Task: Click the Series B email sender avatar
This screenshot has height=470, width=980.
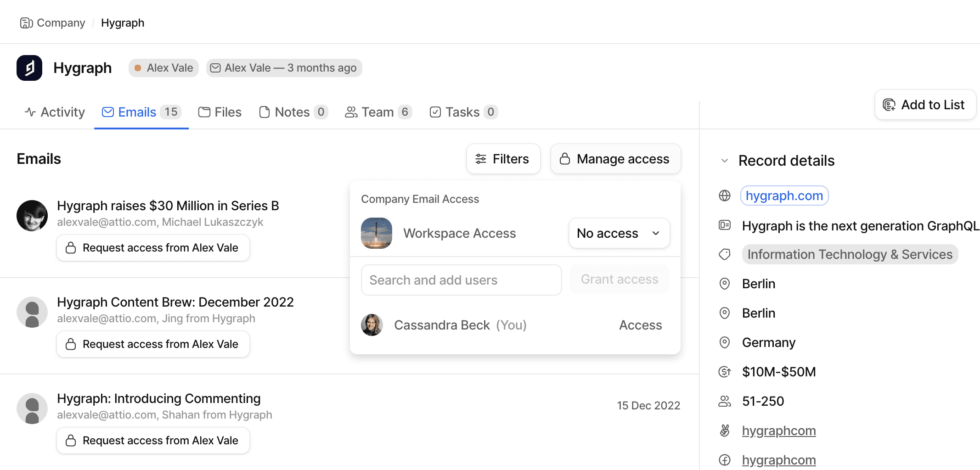Action: coord(32,216)
